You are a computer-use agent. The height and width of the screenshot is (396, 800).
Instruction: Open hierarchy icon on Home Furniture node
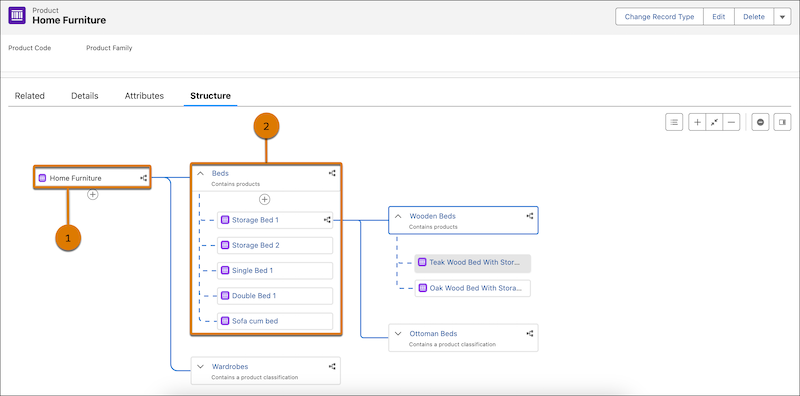point(143,178)
